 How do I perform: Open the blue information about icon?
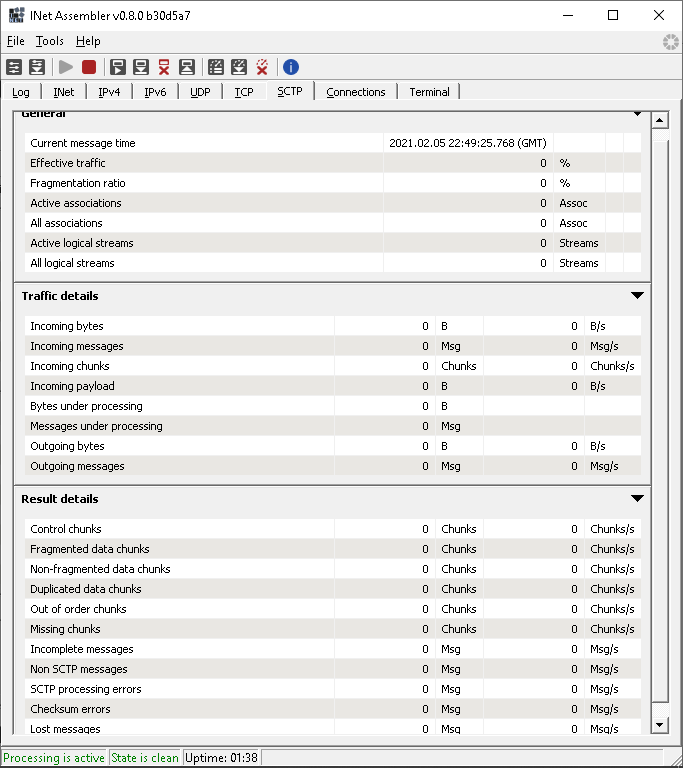pyautogui.click(x=291, y=67)
